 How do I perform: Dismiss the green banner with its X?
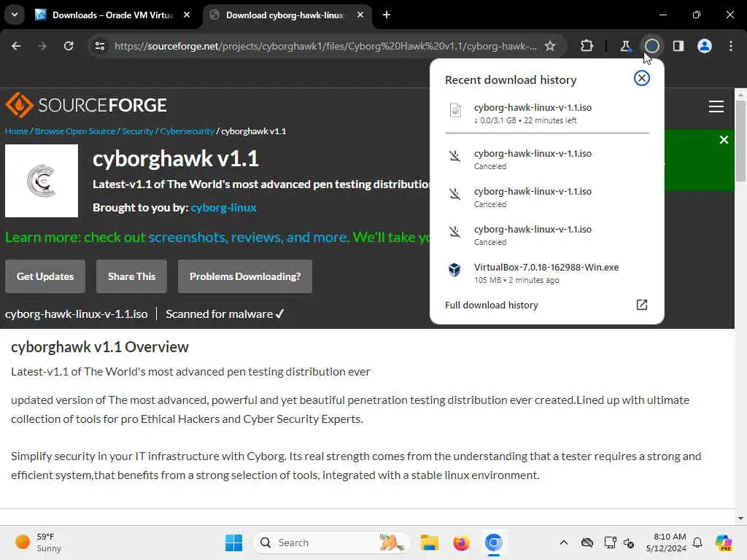pos(724,139)
